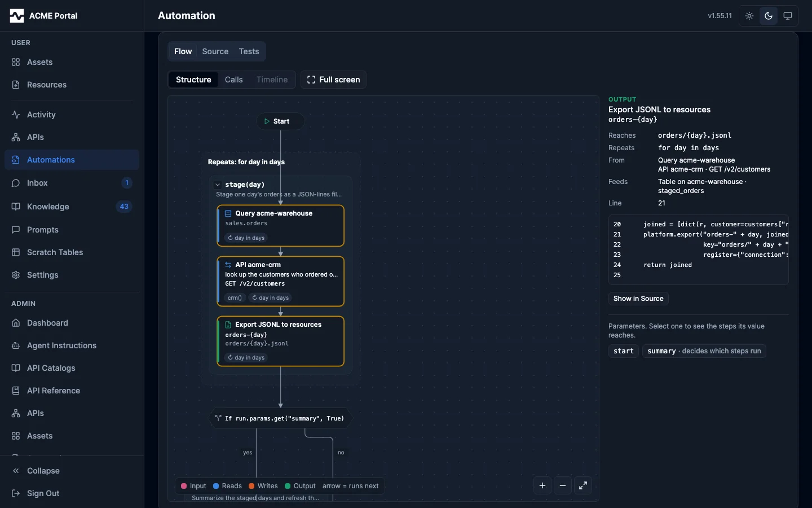
Task: Click the Inbox unread count badge
Action: tap(127, 183)
